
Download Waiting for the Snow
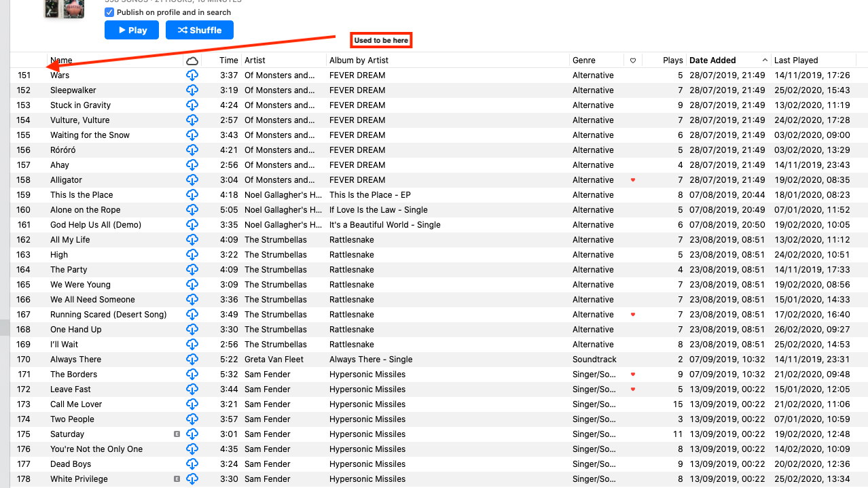[192, 135]
